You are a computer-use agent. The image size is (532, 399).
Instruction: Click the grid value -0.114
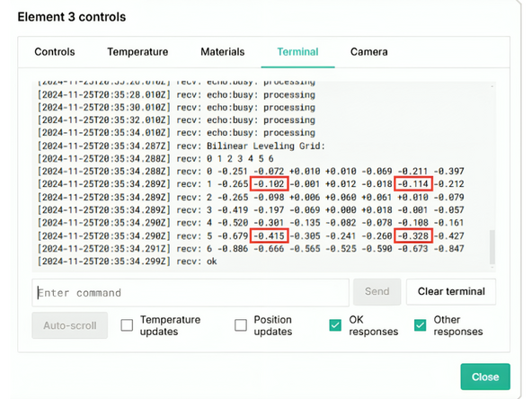[413, 184]
